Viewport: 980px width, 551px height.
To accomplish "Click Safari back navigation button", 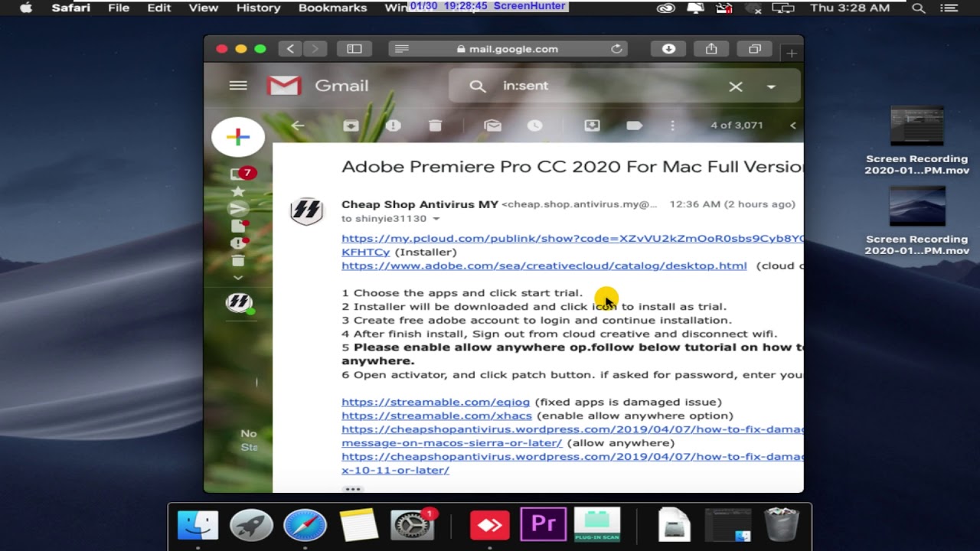I will pyautogui.click(x=290, y=49).
